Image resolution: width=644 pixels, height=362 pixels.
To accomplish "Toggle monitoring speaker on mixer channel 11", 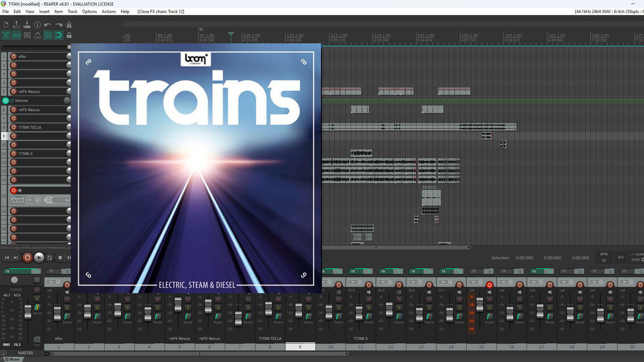I will tap(369, 292).
